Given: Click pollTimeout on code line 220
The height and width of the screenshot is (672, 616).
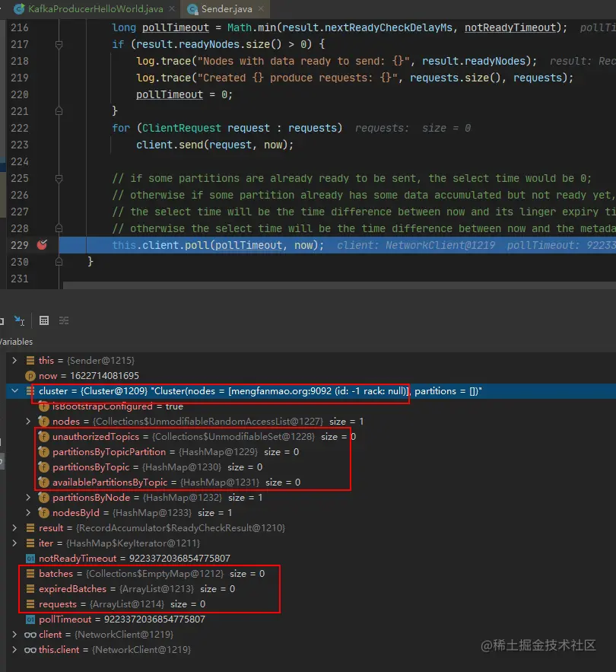Looking at the screenshot, I should 169,94.
